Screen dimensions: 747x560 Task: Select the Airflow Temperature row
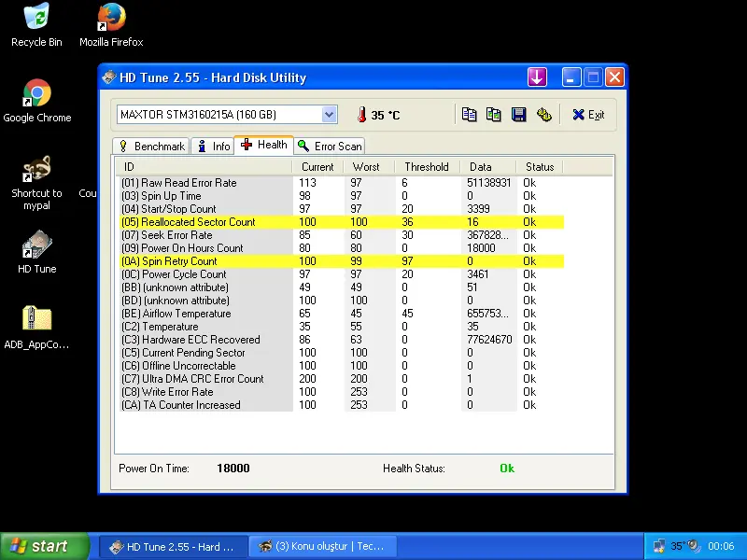[x=342, y=314]
